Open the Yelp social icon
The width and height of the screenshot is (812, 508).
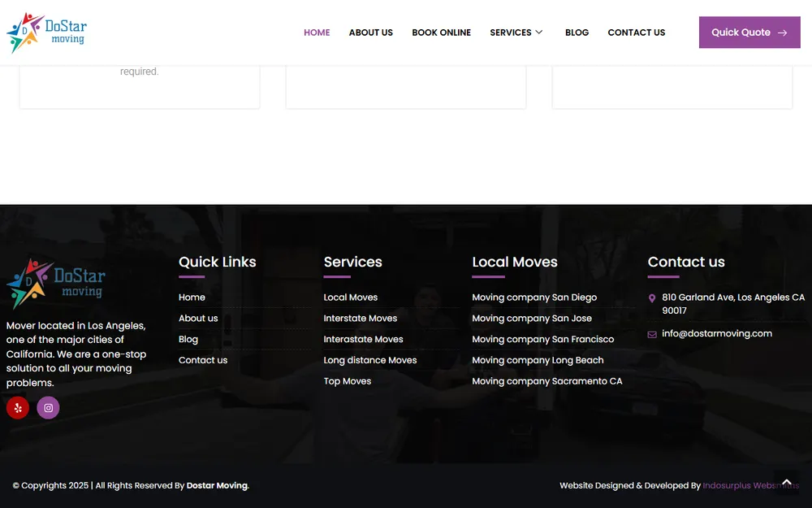[x=18, y=408]
